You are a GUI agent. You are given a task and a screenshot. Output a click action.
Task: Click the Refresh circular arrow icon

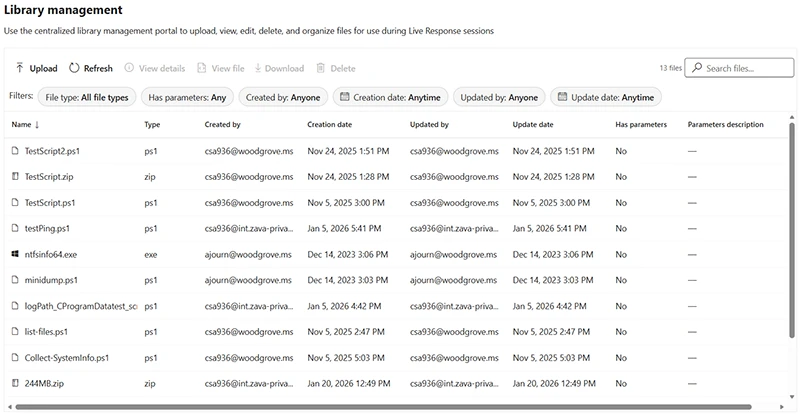tap(74, 68)
